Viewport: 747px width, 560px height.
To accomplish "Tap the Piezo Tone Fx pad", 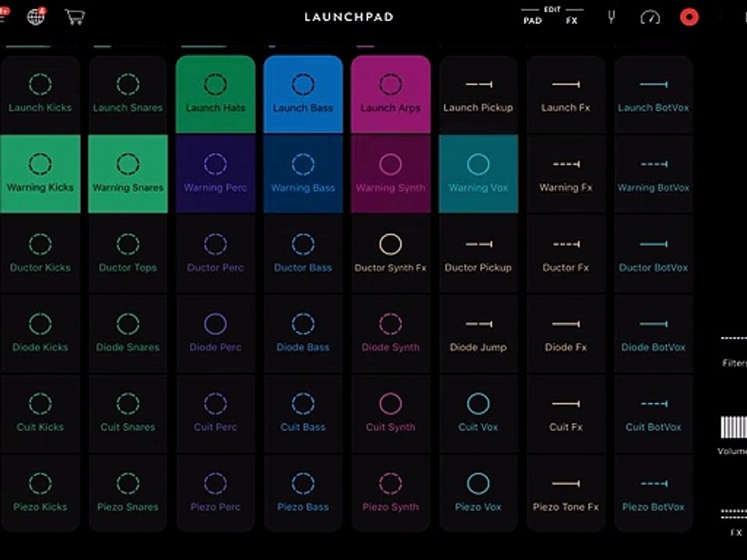I will [566, 493].
